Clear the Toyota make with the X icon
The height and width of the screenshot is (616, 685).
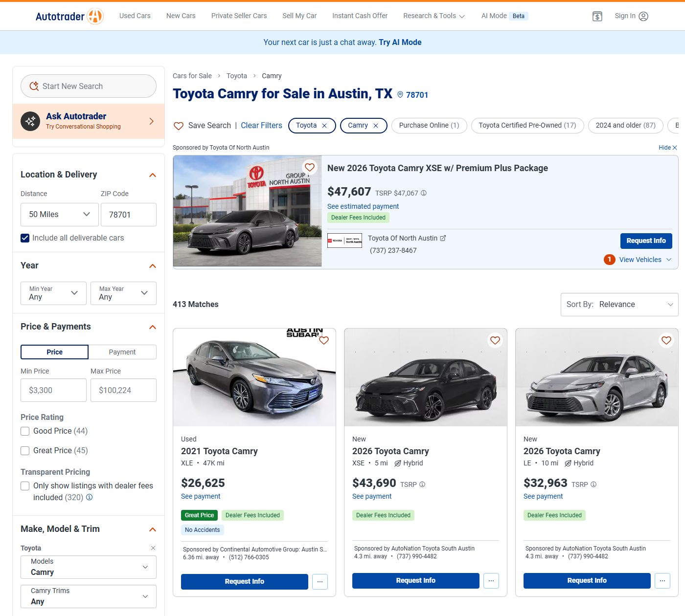[153, 548]
